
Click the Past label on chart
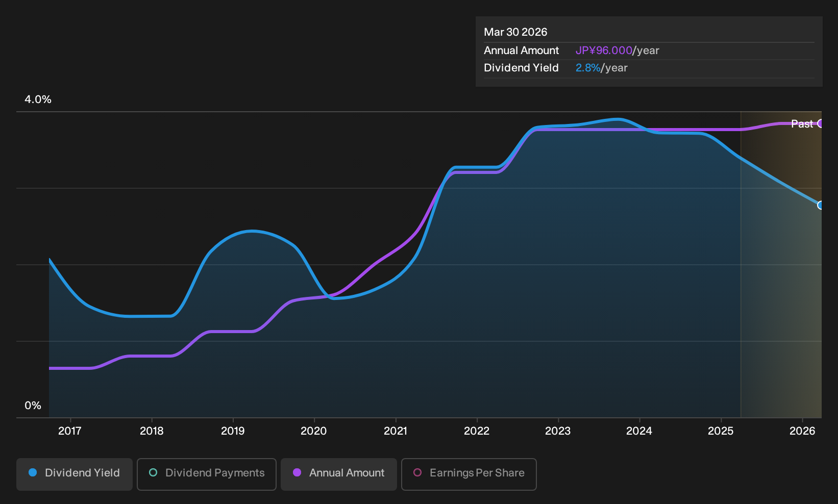point(802,123)
